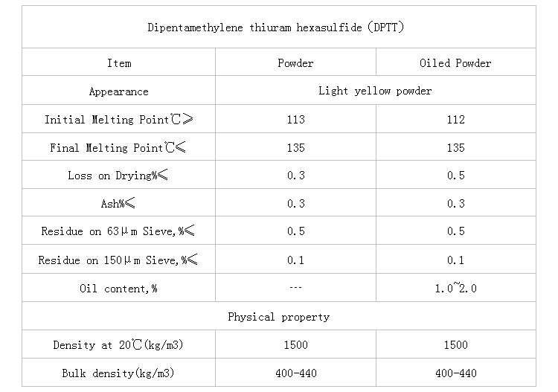
Task: Click the Oil content row label
Action: tap(119, 289)
